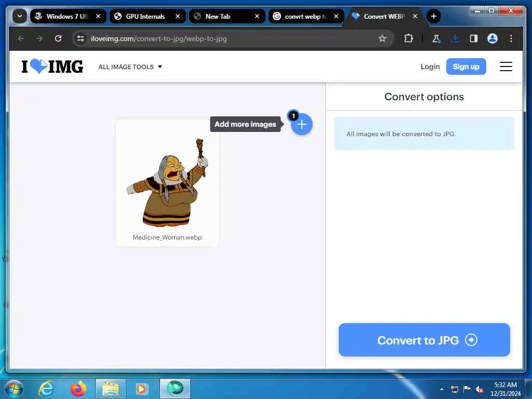532x399 pixels.
Task: Close the GPU Internals tab
Action: tap(178, 16)
